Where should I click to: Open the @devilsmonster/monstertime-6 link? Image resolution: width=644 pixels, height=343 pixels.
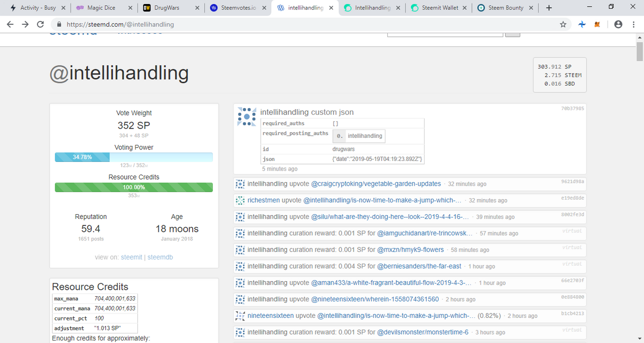[423, 332]
